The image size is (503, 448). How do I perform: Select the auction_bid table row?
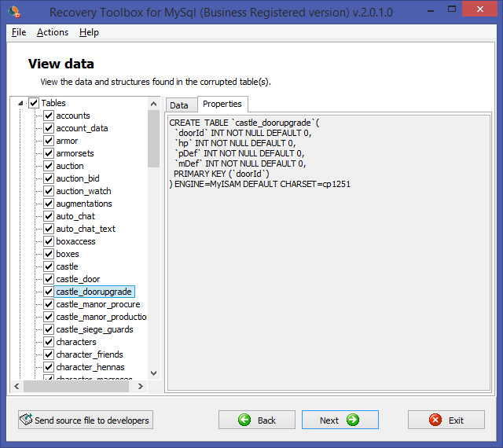(78, 178)
